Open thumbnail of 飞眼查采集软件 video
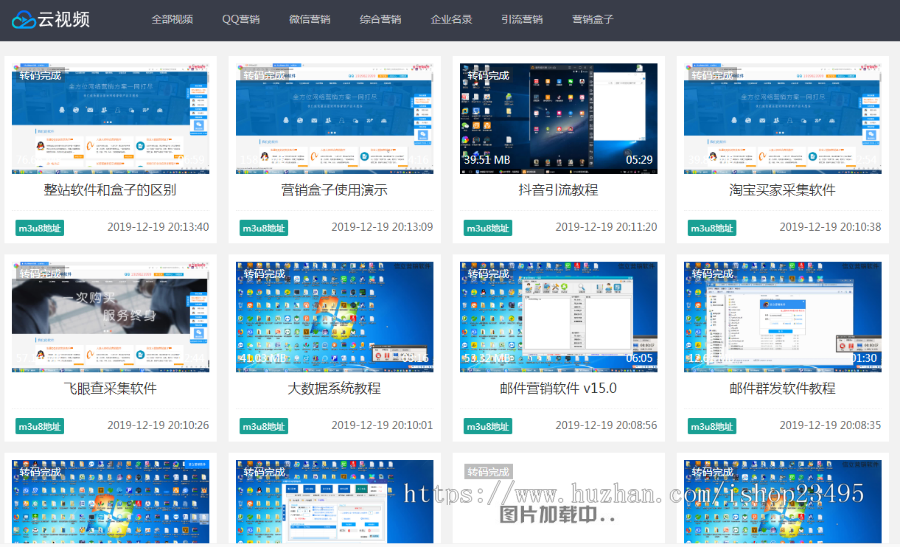The height and width of the screenshot is (547, 900). [x=111, y=317]
